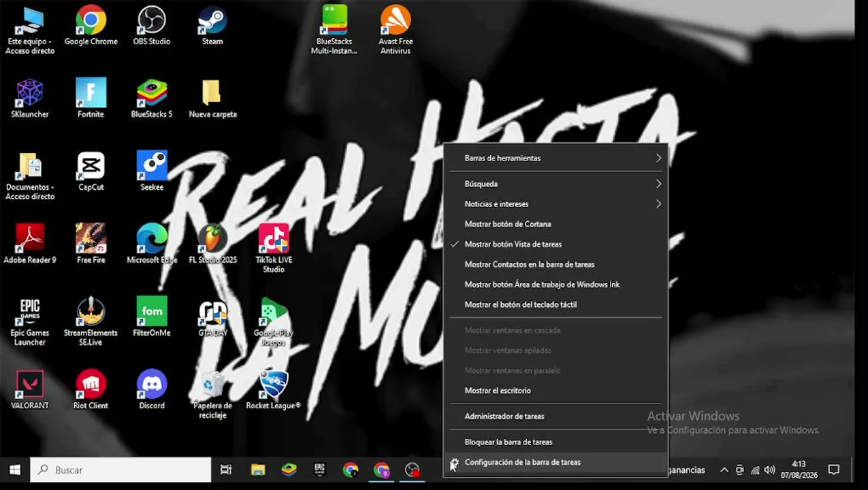Viewport: 868px width, 490px height.
Task: Open the network status tray icon
Action: (x=754, y=470)
